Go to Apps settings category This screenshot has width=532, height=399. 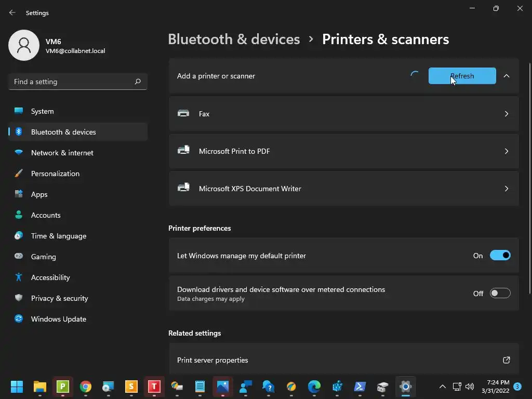tap(78, 194)
